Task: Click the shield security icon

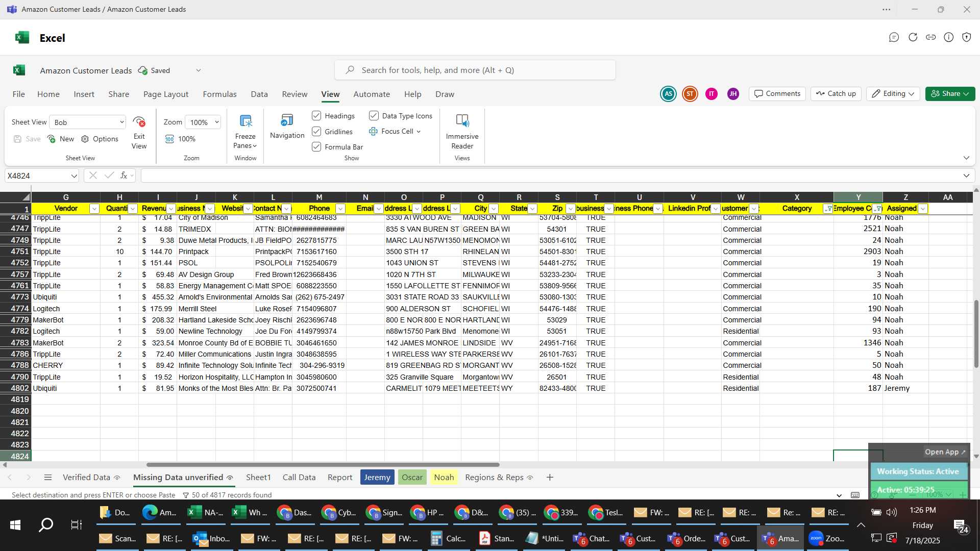Action: pos(967,37)
